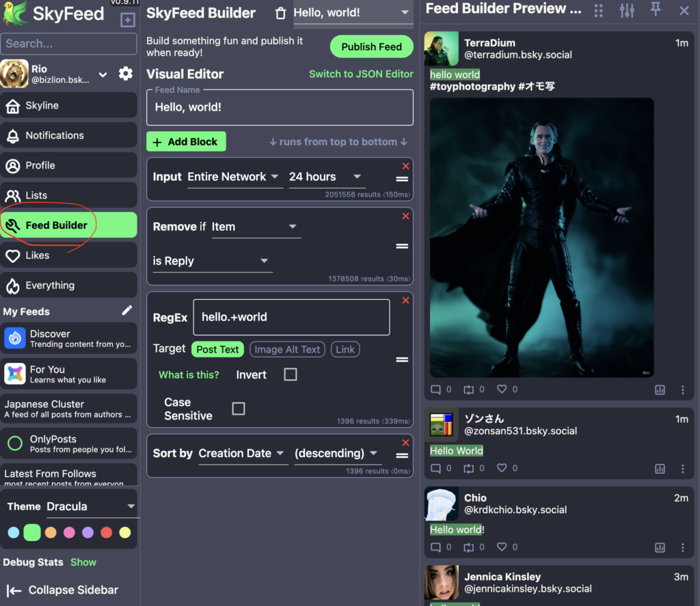This screenshot has width=700, height=606.
Task: Open the Discover feed in My Feeds
Action: pos(69,338)
